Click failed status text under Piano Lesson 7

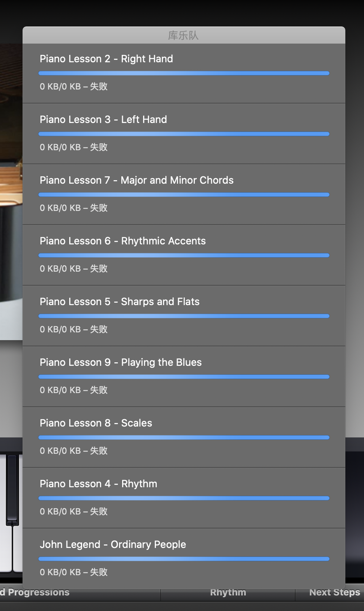[x=73, y=208]
